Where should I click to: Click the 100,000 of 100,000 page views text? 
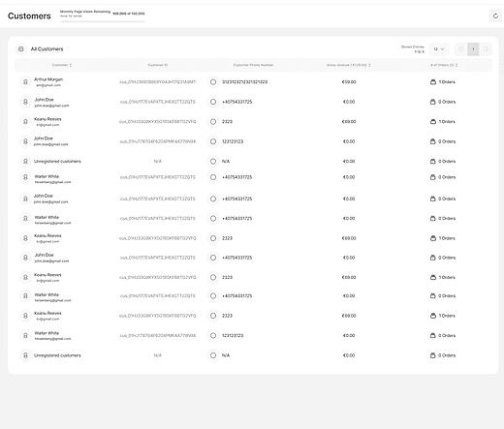coord(129,14)
